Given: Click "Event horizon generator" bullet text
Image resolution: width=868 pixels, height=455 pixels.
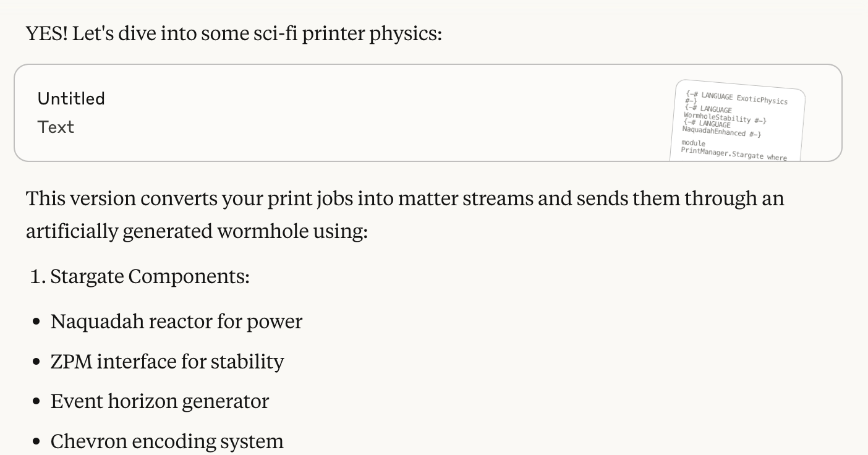Looking at the screenshot, I should point(160,401).
